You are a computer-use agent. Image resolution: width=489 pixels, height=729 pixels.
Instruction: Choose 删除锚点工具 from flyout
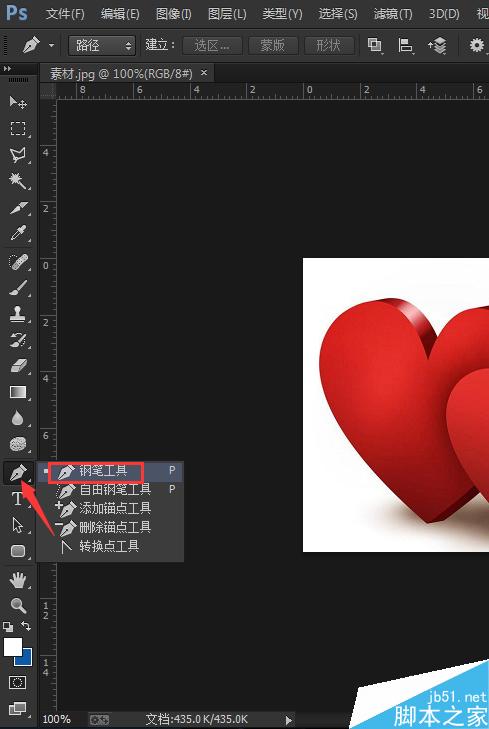(x=110, y=527)
